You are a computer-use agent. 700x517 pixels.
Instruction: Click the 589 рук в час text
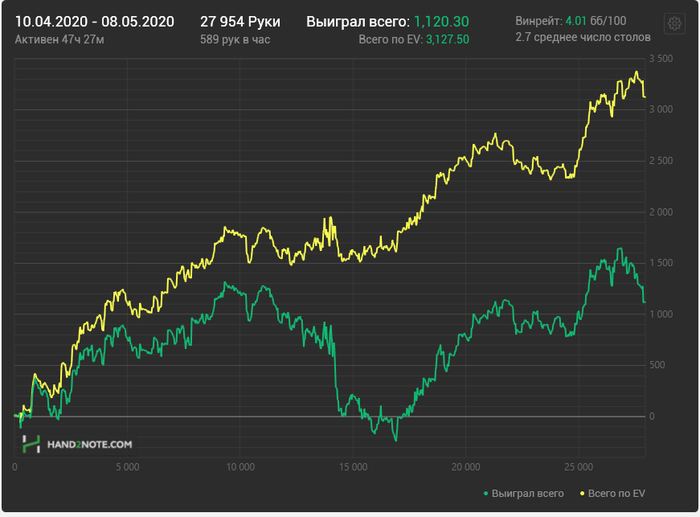click(235, 40)
